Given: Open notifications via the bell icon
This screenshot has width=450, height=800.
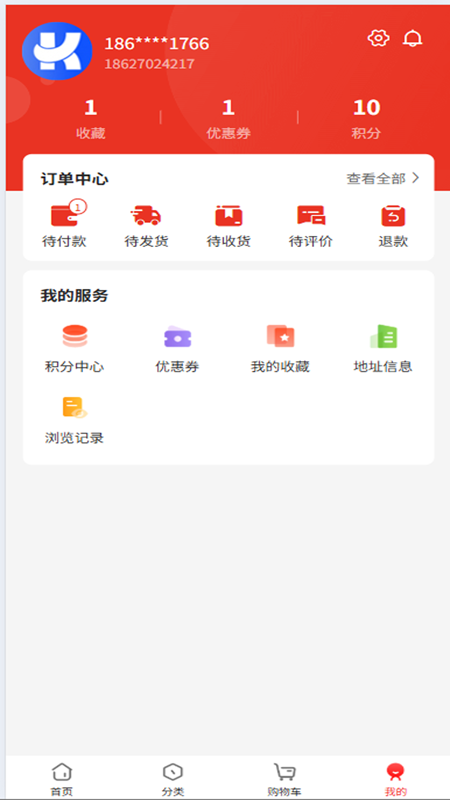Looking at the screenshot, I should 412,38.
